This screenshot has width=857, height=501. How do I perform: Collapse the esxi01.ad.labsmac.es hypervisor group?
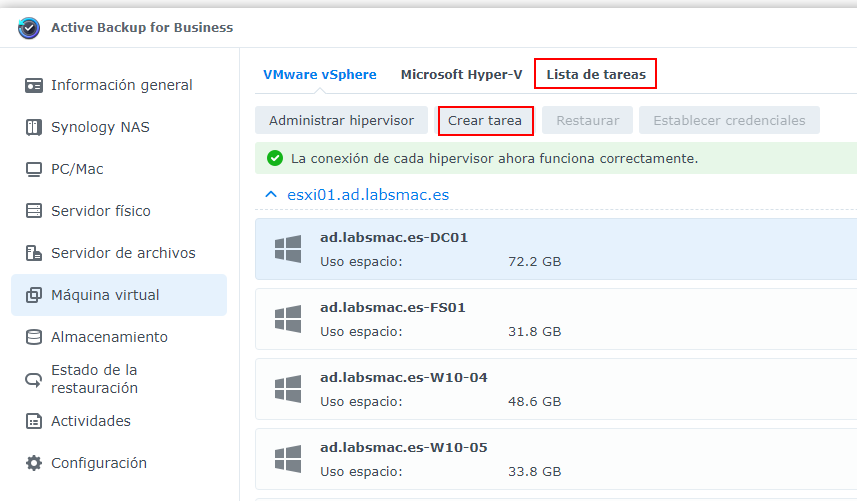(x=270, y=194)
